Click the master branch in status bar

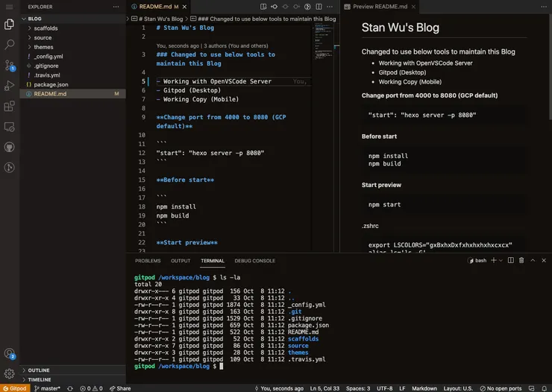coord(47,388)
